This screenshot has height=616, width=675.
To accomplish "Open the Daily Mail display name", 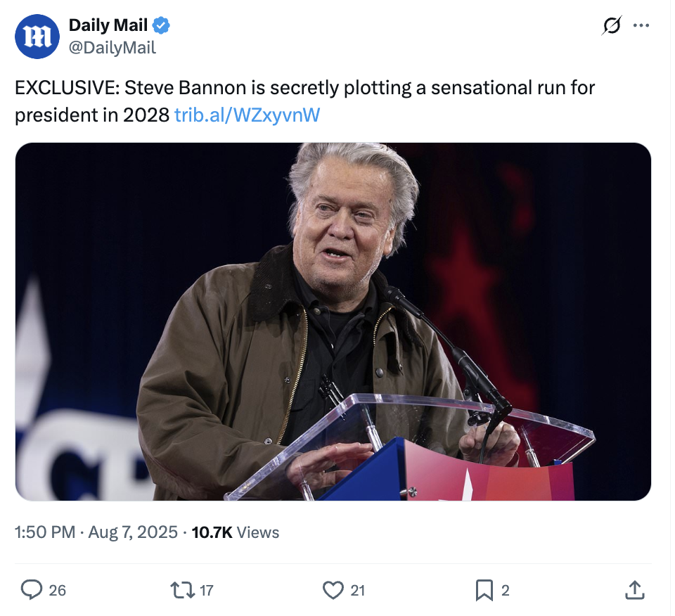I will pos(108,26).
